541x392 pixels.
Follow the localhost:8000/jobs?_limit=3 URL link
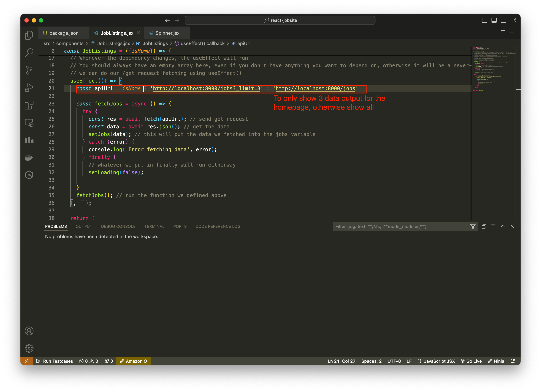[x=207, y=89]
